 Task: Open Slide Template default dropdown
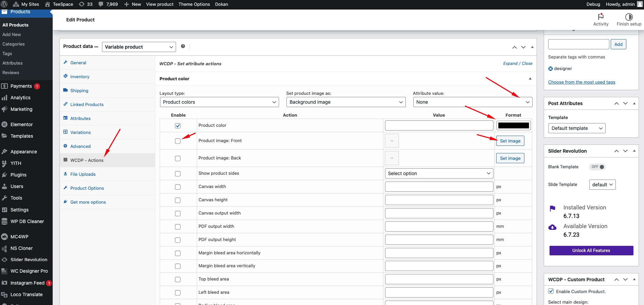coord(602,185)
